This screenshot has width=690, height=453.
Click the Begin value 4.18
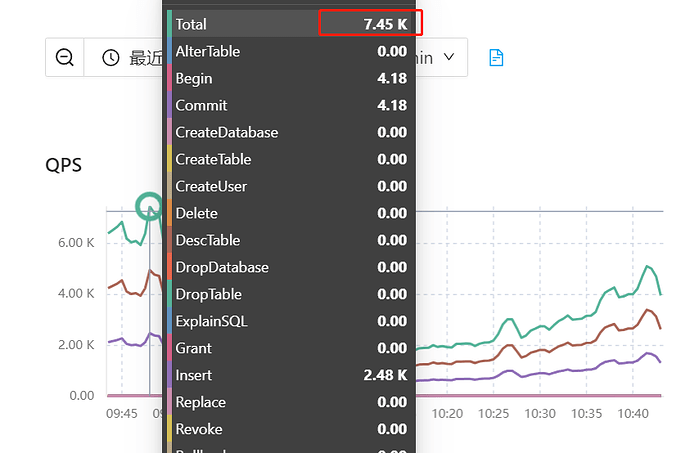pos(392,78)
